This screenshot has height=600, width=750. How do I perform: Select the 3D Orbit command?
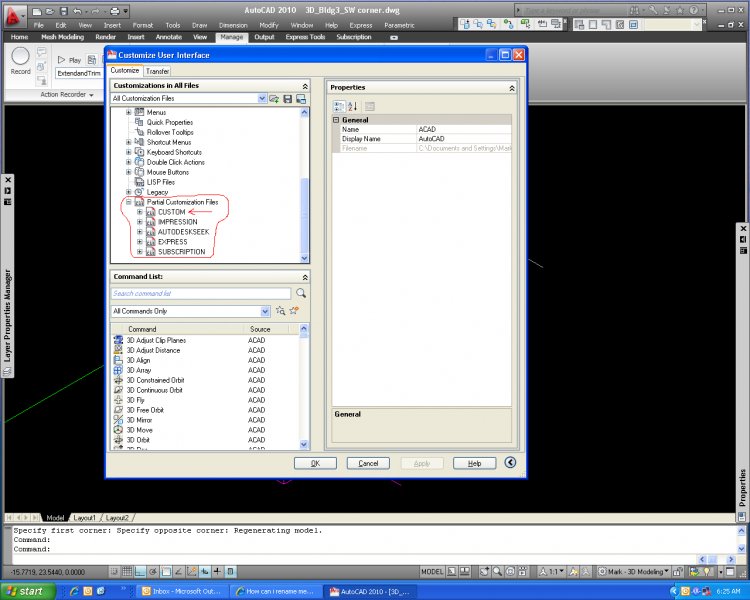[x=138, y=440]
